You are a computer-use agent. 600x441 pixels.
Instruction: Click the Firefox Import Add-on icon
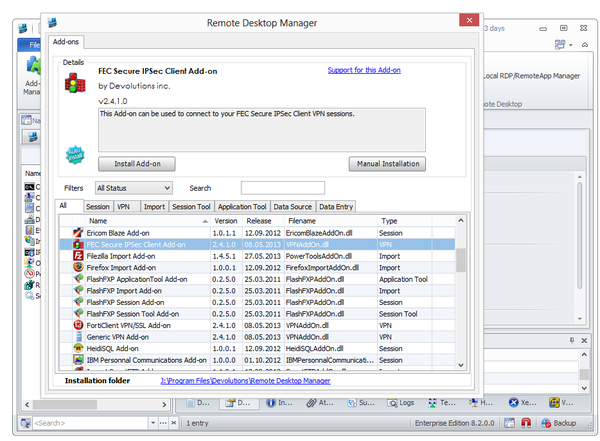pos(78,267)
